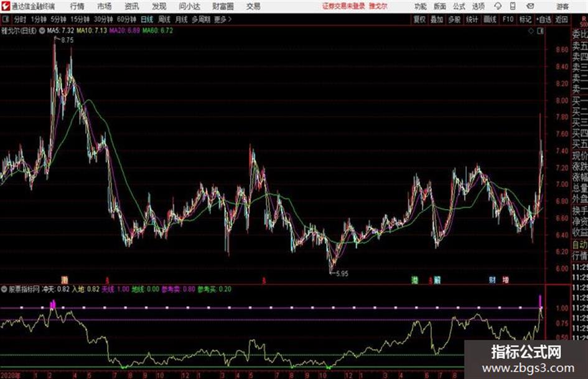Open the 市场 menu
This screenshot has width=588, height=379.
pos(105,6)
